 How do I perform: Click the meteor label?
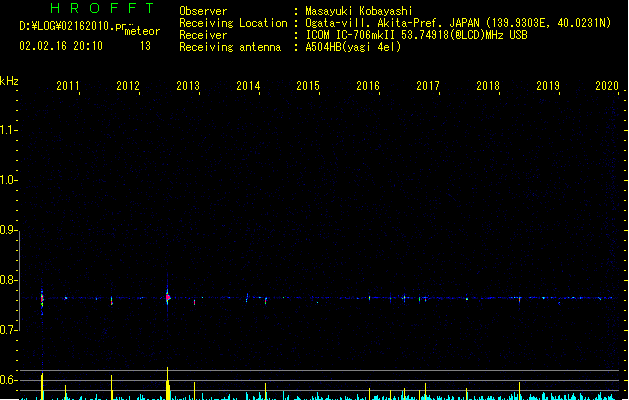[x=142, y=31]
